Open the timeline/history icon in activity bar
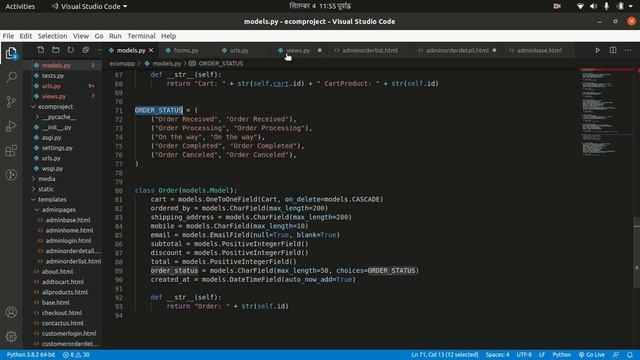This screenshot has height=360, width=640. [x=11, y=175]
